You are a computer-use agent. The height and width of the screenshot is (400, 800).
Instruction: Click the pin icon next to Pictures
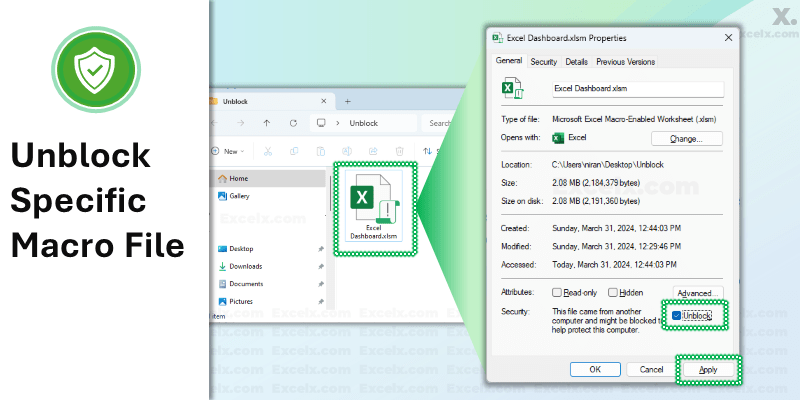click(x=320, y=302)
